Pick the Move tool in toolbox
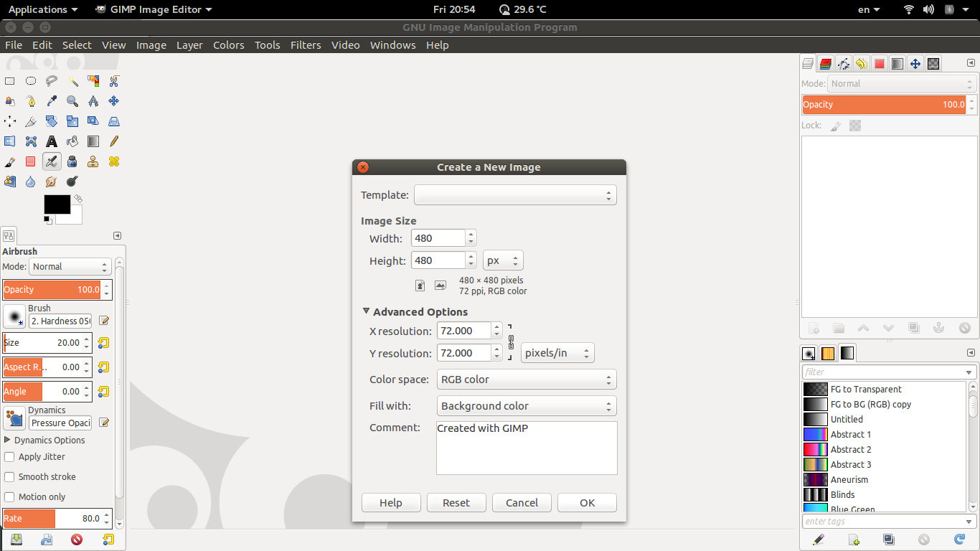This screenshot has width=980, height=551. (x=114, y=101)
